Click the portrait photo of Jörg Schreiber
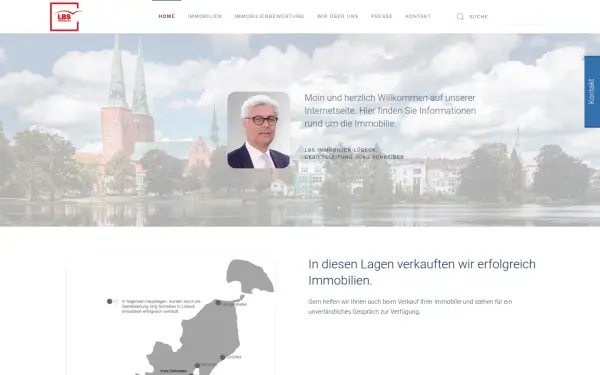The width and height of the screenshot is (600, 375). coord(259,130)
